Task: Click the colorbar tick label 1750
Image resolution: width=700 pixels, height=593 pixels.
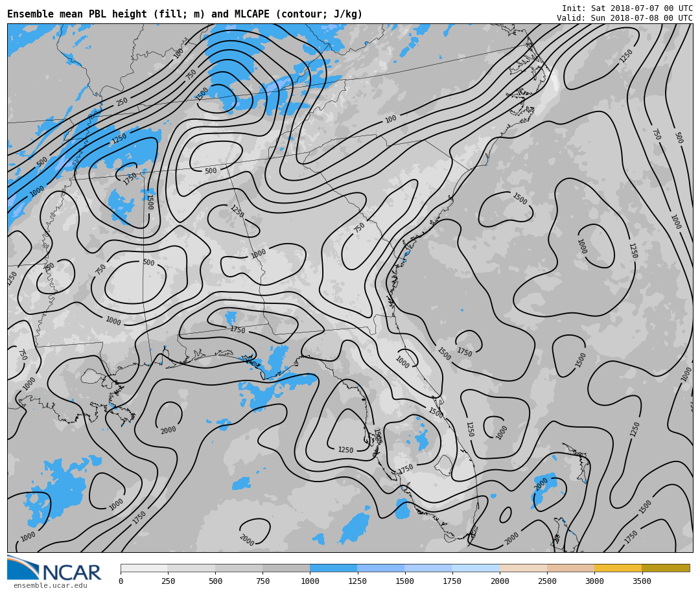Action: [x=452, y=581]
